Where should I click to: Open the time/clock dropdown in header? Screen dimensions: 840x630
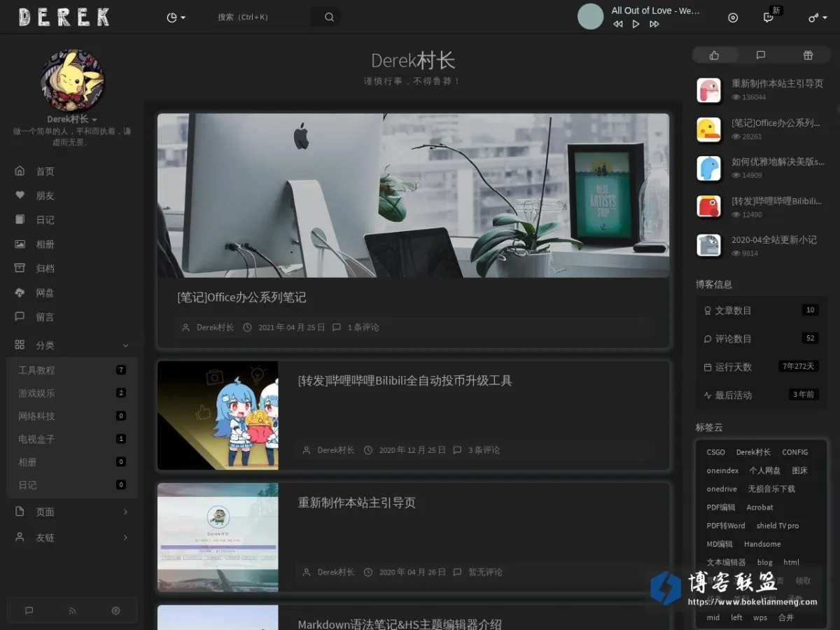(x=176, y=17)
